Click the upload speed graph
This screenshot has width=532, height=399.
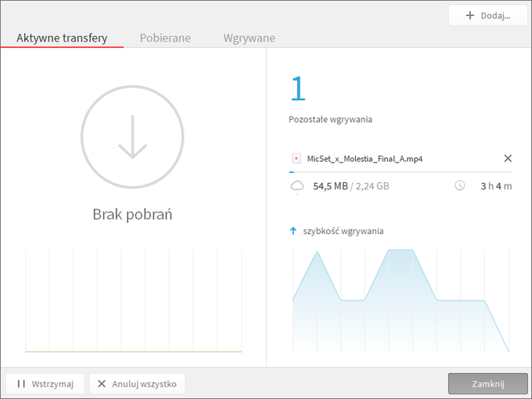point(401,300)
